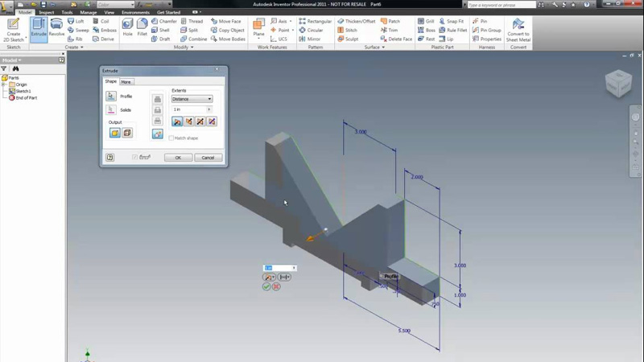The width and height of the screenshot is (644, 362).
Task: Choose the Loft tool
Action: [x=76, y=22]
